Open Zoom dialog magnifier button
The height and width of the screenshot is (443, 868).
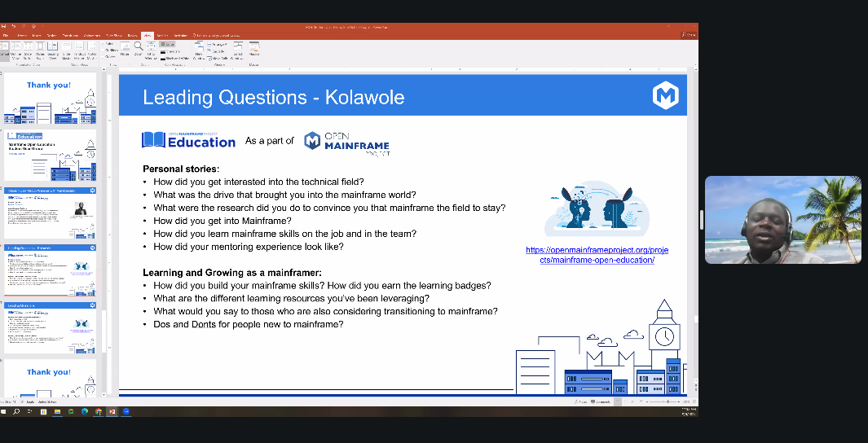[x=139, y=49]
